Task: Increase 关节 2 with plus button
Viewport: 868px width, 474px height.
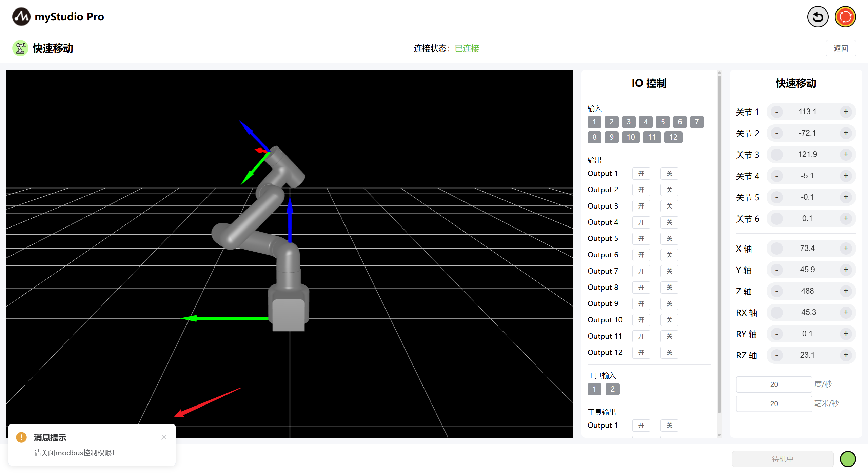Action: point(846,133)
